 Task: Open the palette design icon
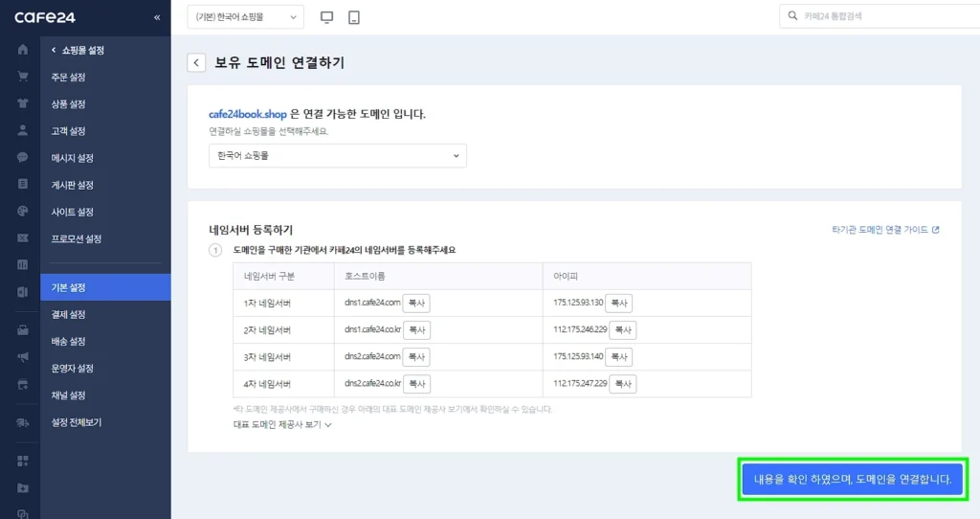tap(23, 211)
